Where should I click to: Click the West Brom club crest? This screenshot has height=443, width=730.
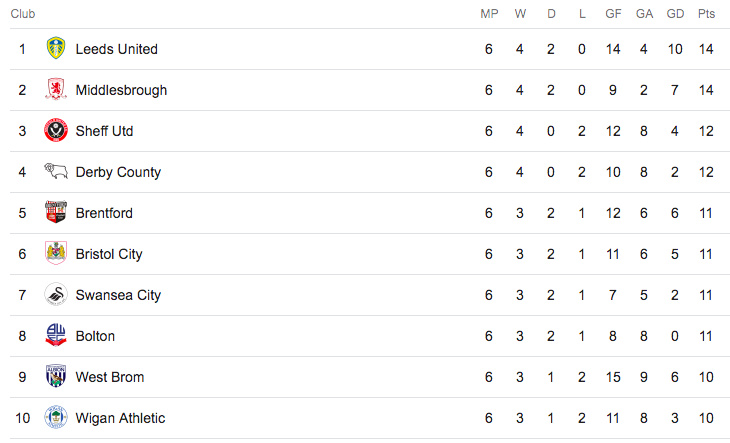(x=56, y=376)
